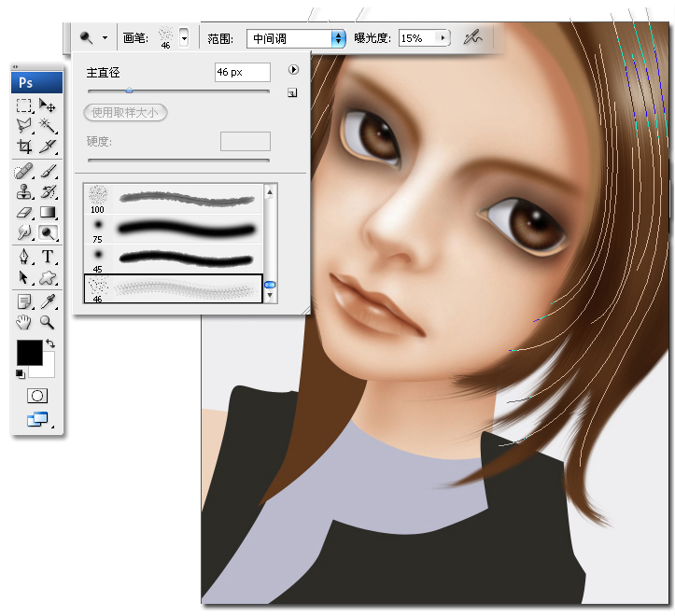The width and height of the screenshot is (675, 616).
Task: Adjust the 主直径 master diameter slider handle
Action: point(129,91)
